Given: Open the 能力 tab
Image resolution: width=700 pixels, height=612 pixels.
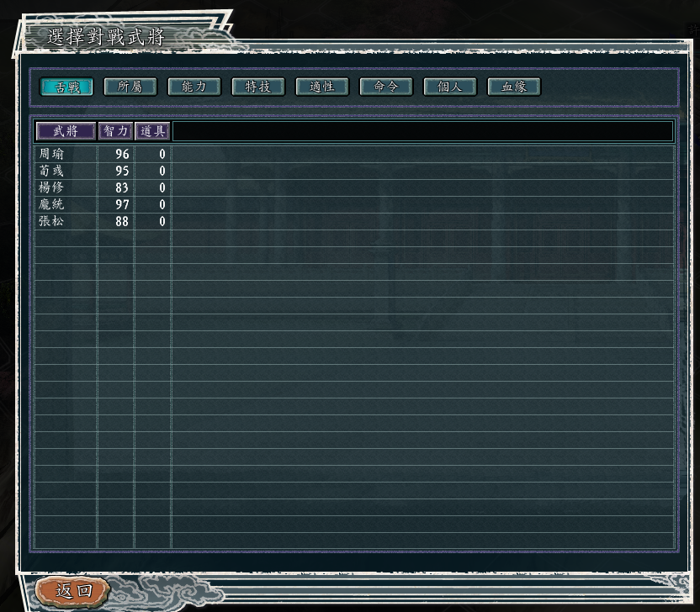Looking at the screenshot, I should click(194, 87).
